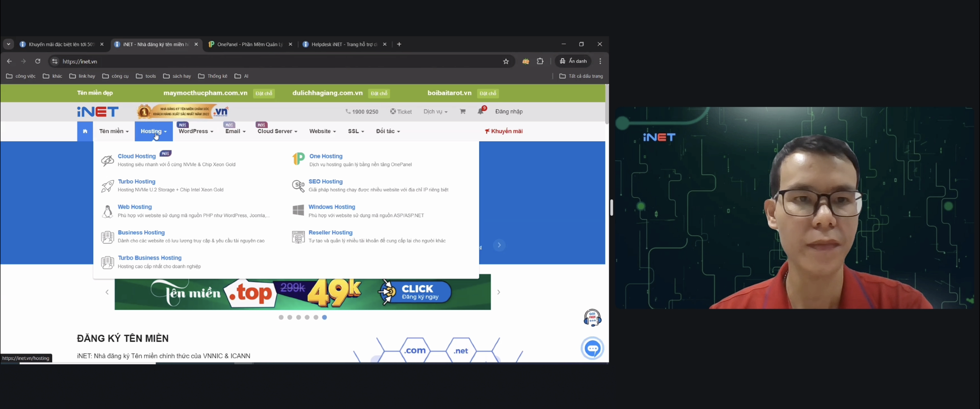
Task: Open the Business Hosting menu link
Action: coord(141,232)
